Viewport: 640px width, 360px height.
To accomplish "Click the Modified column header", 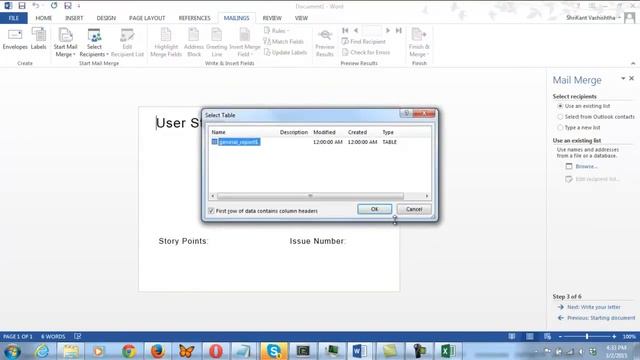I will point(324,132).
